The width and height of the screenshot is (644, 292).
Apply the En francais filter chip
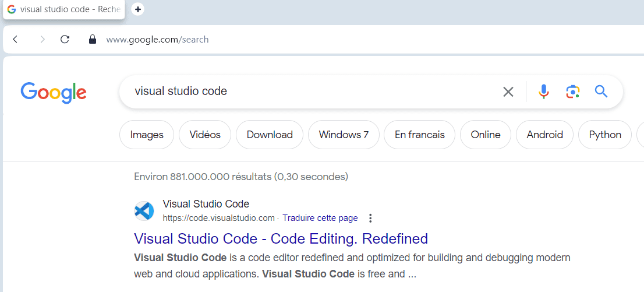tap(419, 135)
